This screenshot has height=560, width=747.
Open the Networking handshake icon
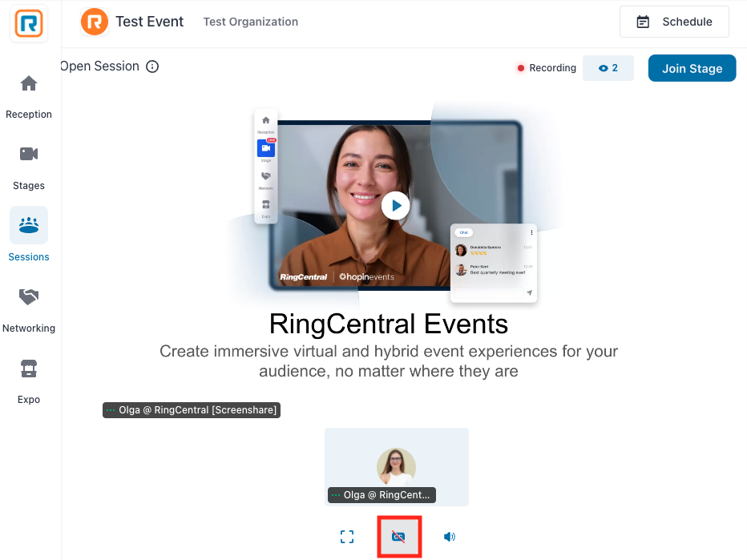[x=29, y=296]
